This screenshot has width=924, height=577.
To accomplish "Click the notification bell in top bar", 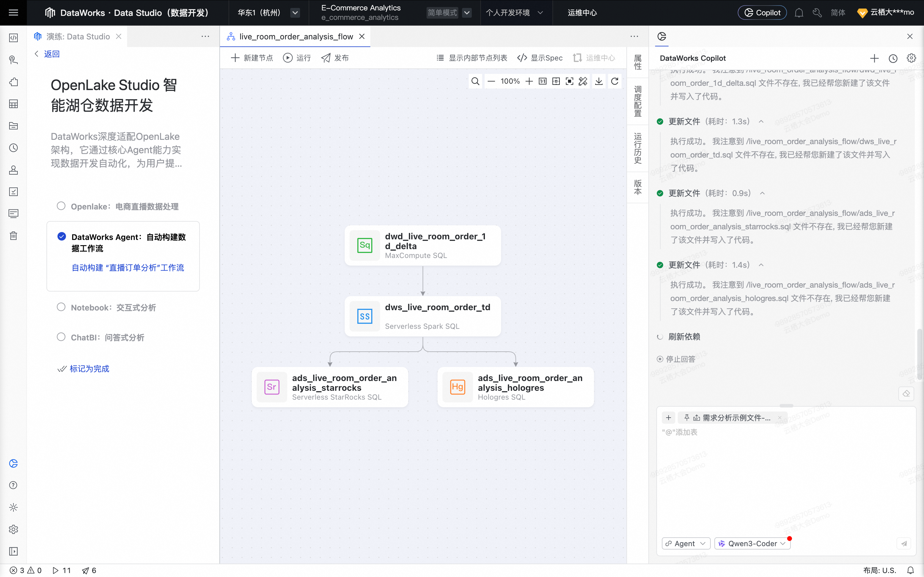I will point(799,13).
